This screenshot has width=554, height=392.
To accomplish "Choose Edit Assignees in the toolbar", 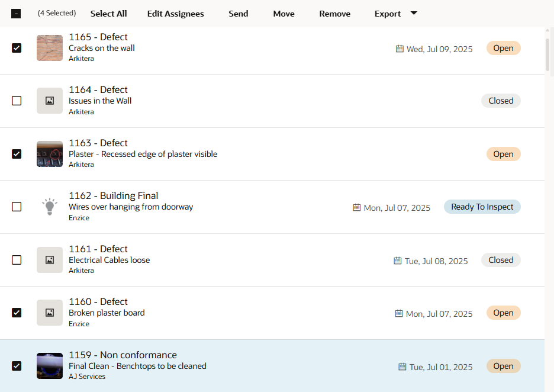I will coord(176,14).
